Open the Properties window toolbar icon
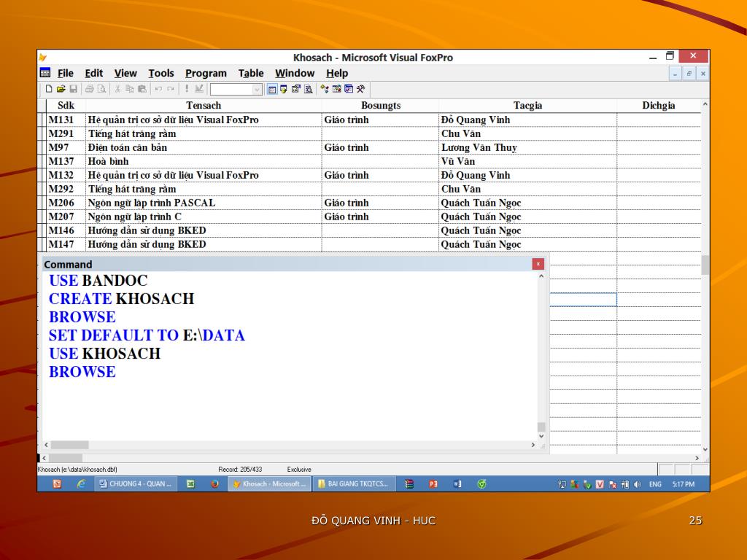The image size is (747, 560). point(296,89)
